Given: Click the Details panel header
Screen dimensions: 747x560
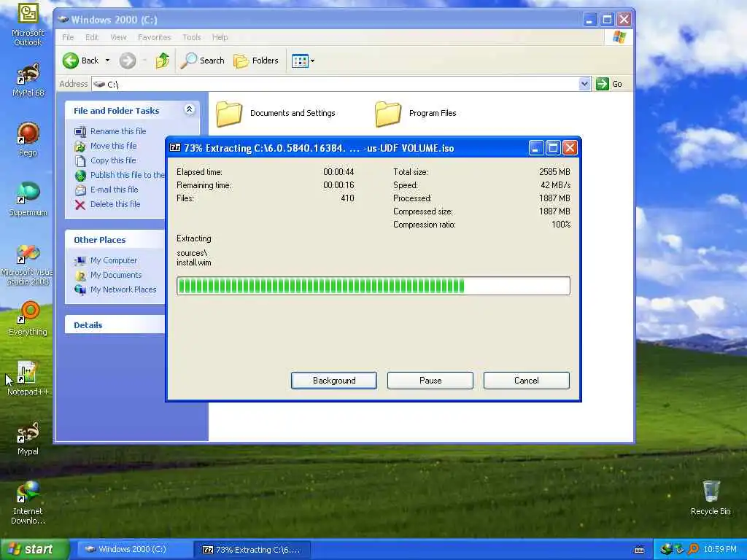Looking at the screenshot, I should tap(115, 324).
